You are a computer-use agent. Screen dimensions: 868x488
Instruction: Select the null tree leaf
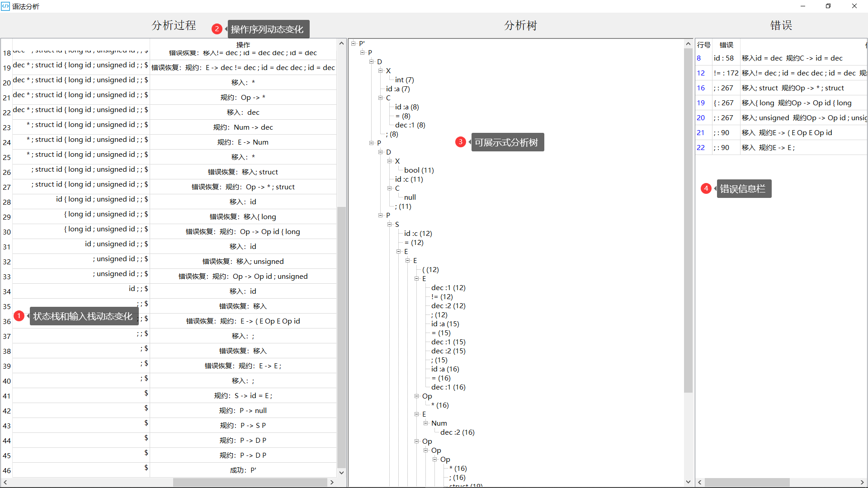click(x=410, y=197)
